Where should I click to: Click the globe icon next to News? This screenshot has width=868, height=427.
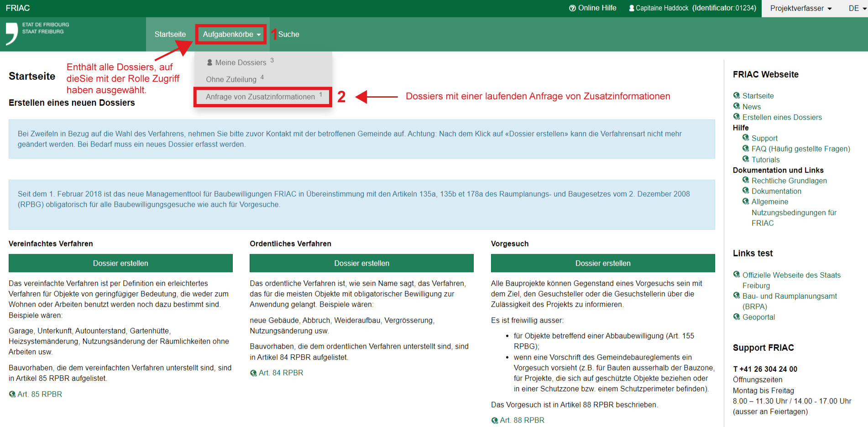click(x=737, y=106)
